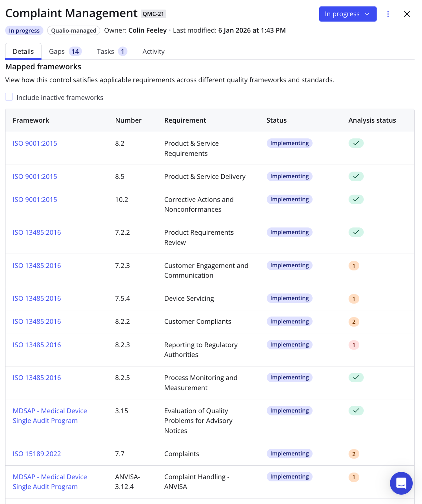
Task: Open ISO 13485:2016 link for Device Servicing
Action: pos(37,298)
